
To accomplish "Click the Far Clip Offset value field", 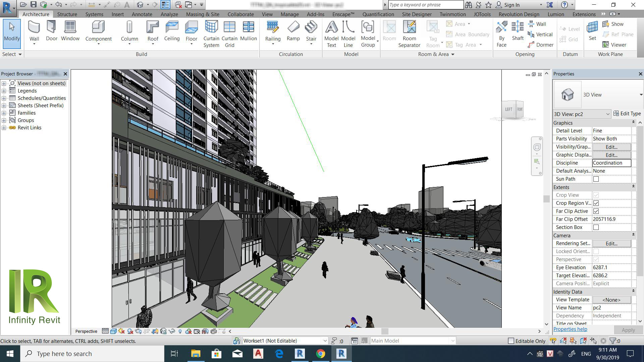I will [x=611, y=219].
